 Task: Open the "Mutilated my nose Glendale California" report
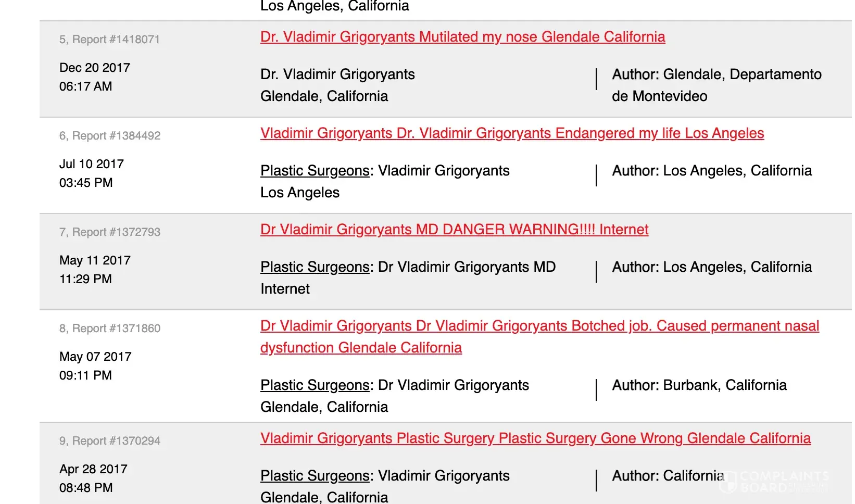[462, 37]
